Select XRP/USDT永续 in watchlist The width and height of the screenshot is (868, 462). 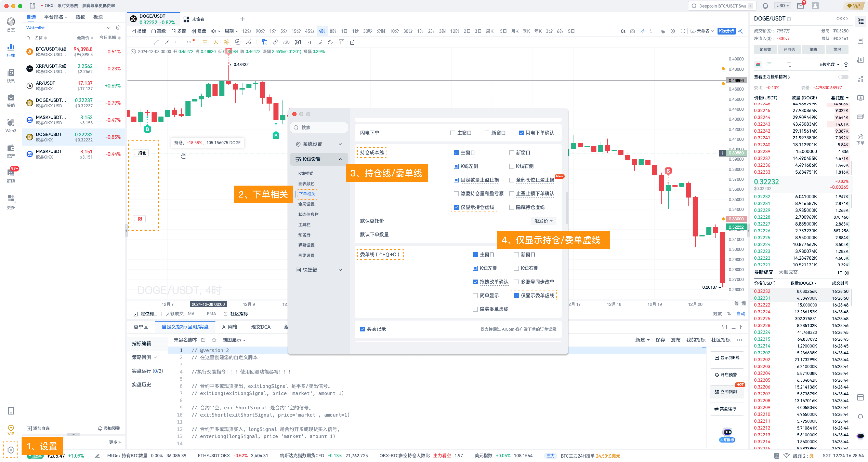tap(74, 69)
